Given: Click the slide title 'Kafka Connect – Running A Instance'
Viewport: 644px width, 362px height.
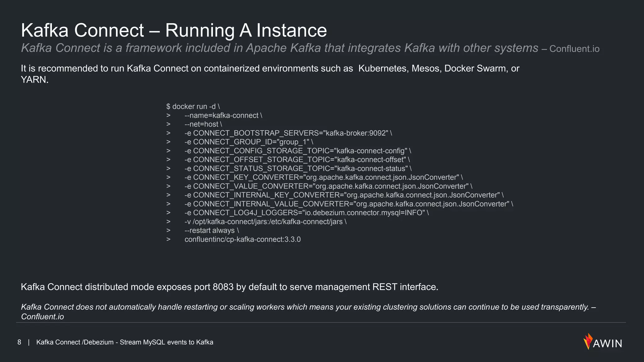Looking at the screenshot, I should [x=174, y=30].
